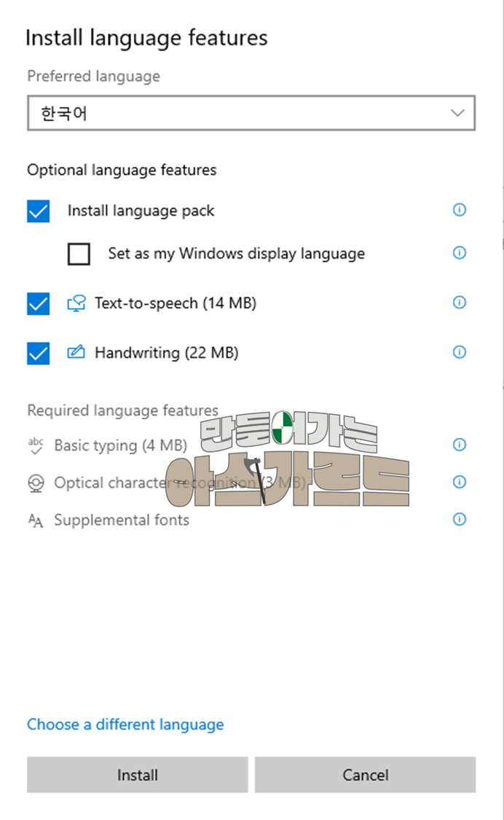
Task: Click the Handwriting pen icon
Action: click(x=76, y=351)
